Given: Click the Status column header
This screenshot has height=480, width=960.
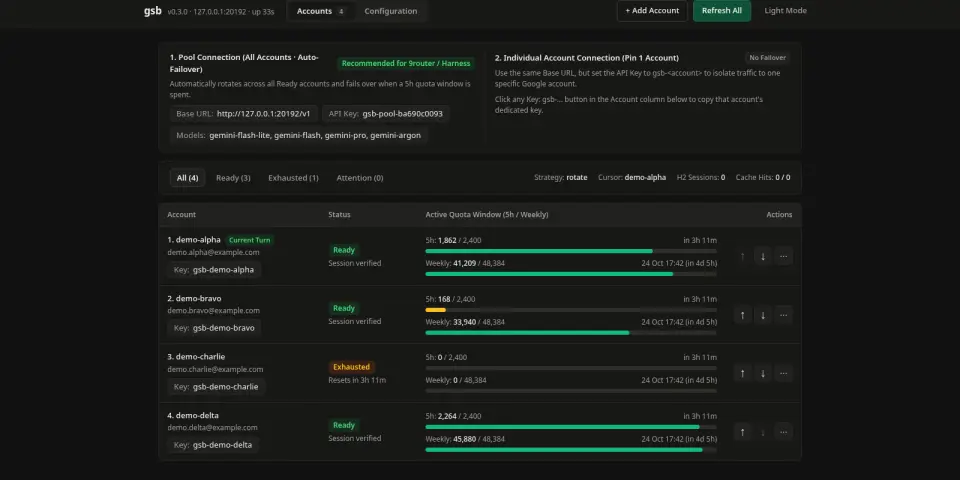Looking at the screenshot, I should [339, 215].
